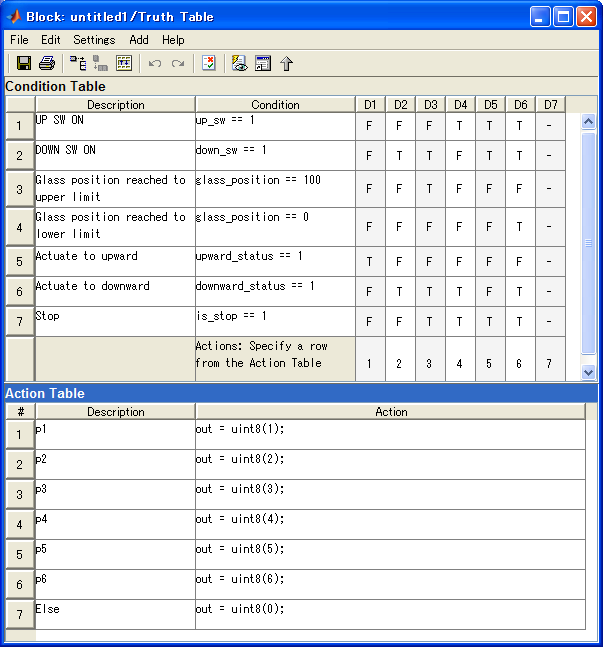Click the Print icon in toolbar

[46, 64]
